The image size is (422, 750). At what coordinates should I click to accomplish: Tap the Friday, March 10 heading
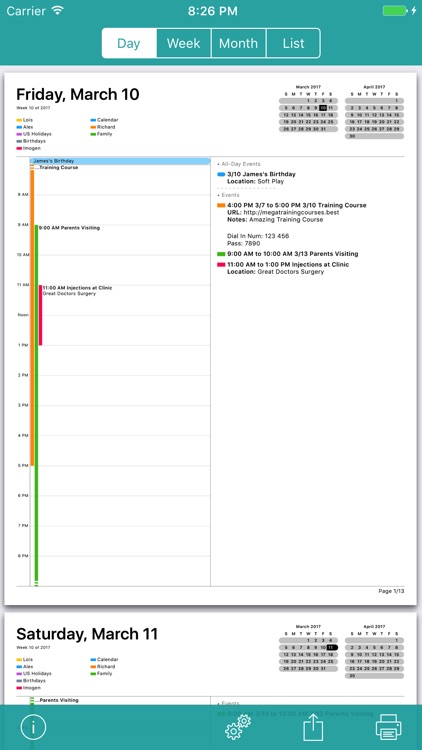78,94
